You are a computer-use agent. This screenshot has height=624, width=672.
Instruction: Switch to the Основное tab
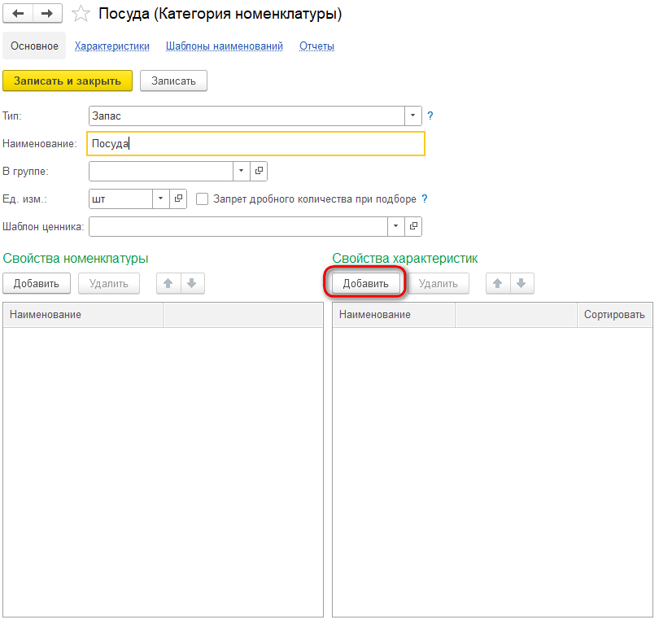pos(34,46)
